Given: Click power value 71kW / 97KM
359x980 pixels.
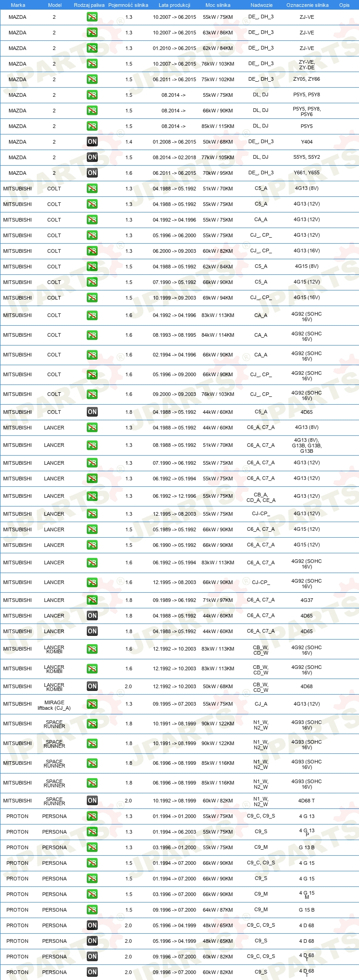Looking at the screenshot, I should 218,600.
